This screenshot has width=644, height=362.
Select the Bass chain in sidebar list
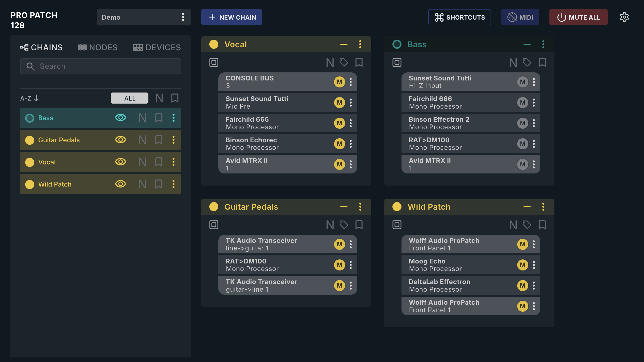pyautogui.click(x=101, y=118)
